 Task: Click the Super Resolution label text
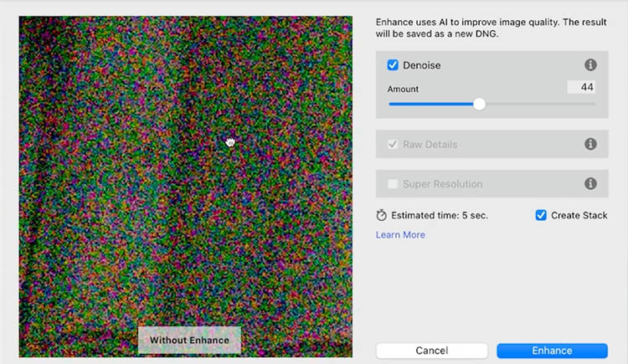[442, 184]
